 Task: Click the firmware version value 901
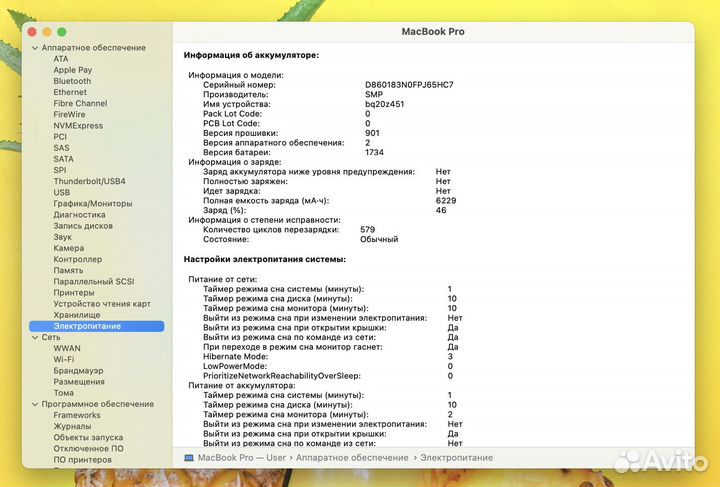372,133
